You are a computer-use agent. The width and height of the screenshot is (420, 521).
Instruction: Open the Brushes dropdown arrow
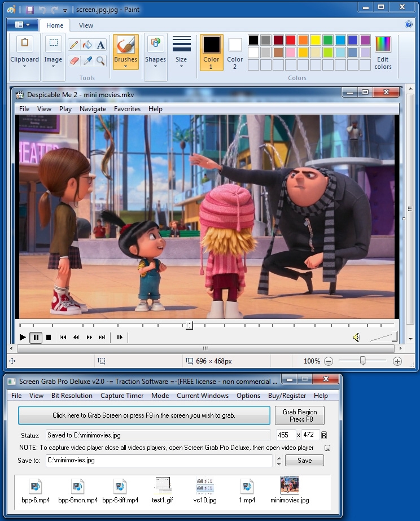[125, 66]
